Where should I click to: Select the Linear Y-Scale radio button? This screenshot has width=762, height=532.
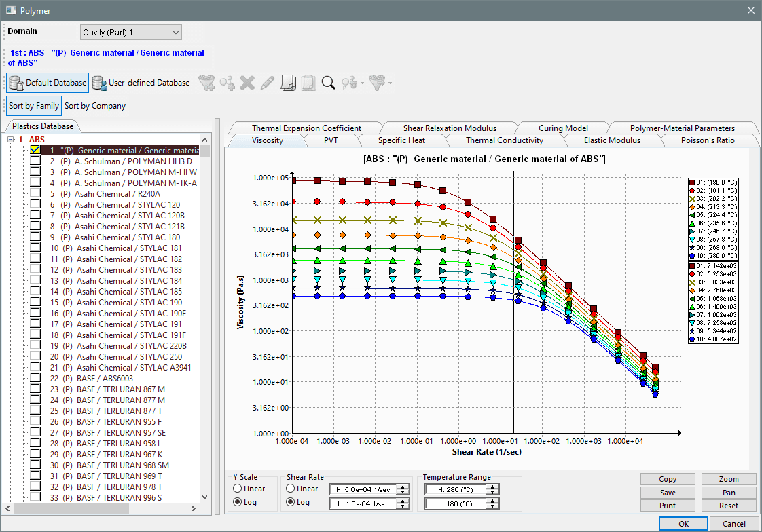pyautogui.click(x=237, y=489)
